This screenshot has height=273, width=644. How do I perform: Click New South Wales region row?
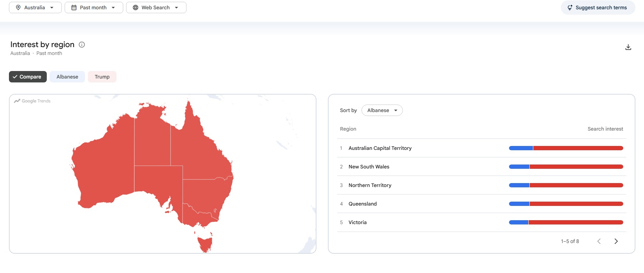(x=481, y=167)
